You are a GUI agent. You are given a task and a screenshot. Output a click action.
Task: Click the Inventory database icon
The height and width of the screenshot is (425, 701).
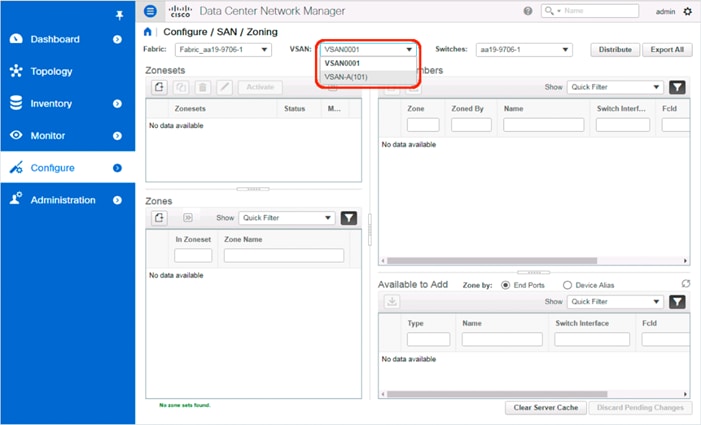(x=16, y=103)
